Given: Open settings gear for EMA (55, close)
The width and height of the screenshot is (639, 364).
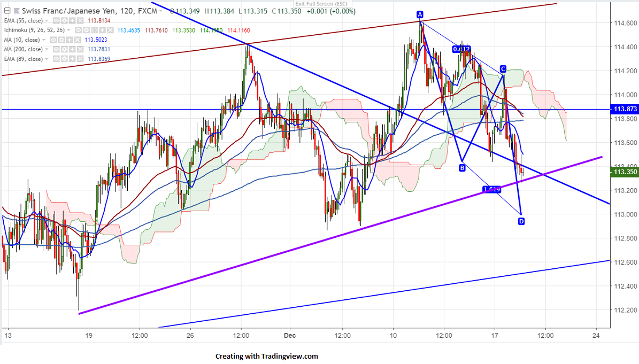Looking at the screenshot, I should pyautogui.click(x=64, y=21).
